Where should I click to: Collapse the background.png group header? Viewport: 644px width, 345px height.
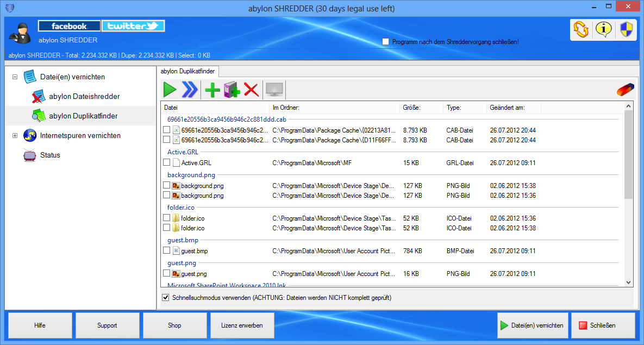click(191, 175)
